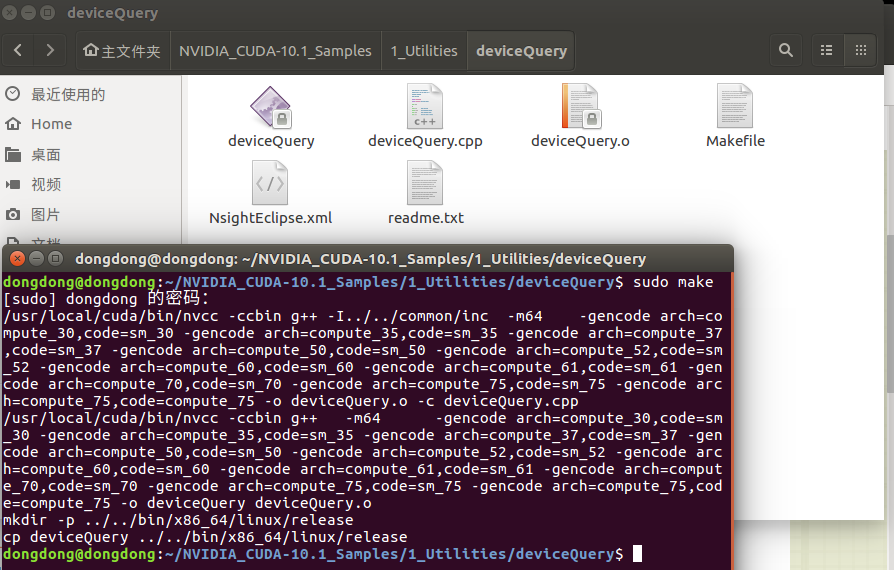Viewport: 894px width, 570px height.
Task: Switch to grid icon view
Action: [x=860, y=50]
